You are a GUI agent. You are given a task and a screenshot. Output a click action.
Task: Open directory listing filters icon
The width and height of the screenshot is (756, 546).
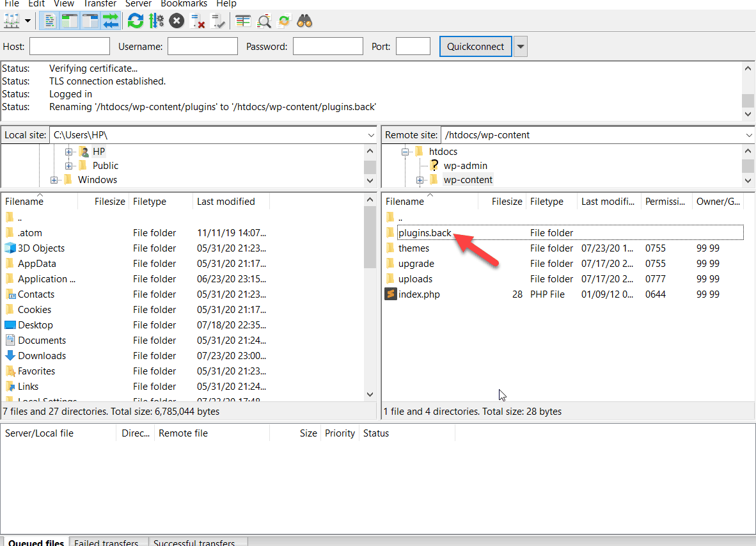243,21
